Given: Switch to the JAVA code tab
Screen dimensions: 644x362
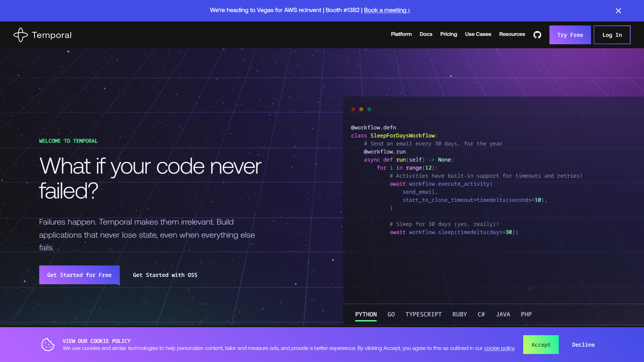Looking at the screenshot, I should [503, 314].
